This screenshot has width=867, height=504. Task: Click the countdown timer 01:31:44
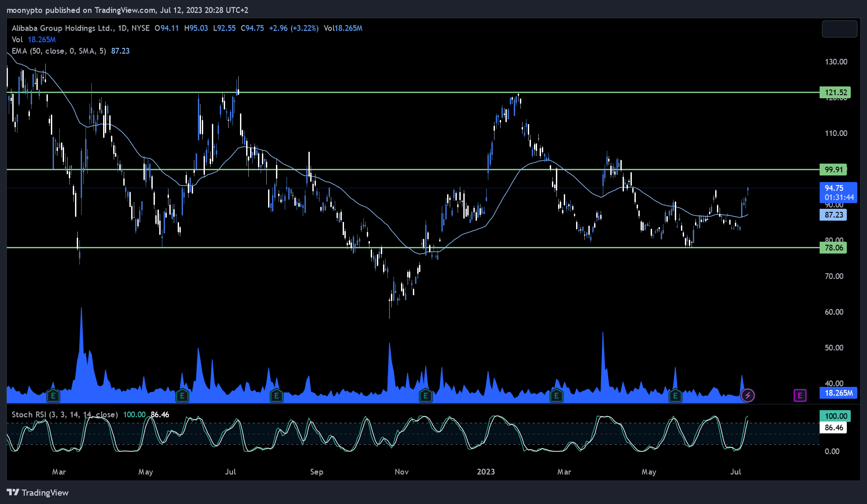(839, 197)
